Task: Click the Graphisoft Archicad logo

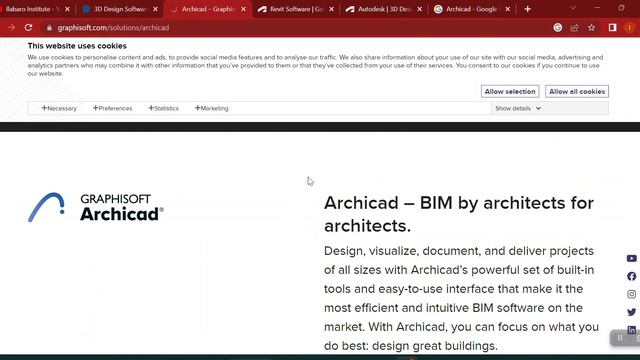Action: coord(96,208)
